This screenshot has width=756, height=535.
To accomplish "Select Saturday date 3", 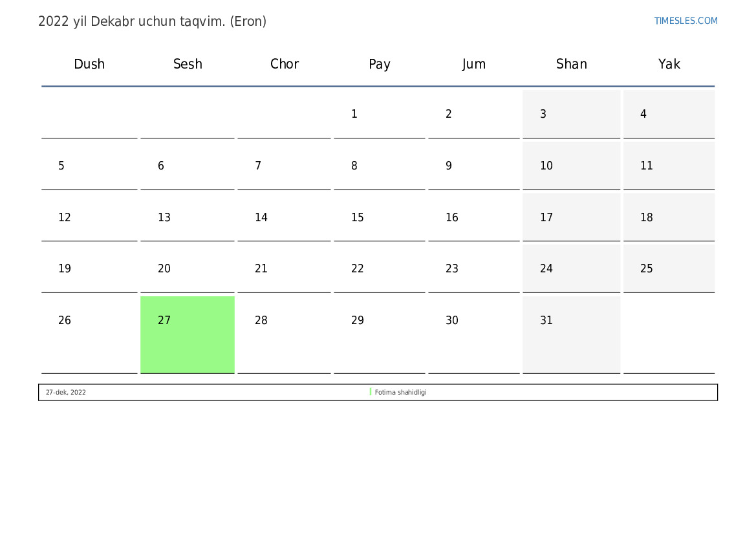I will pos(543,114).
